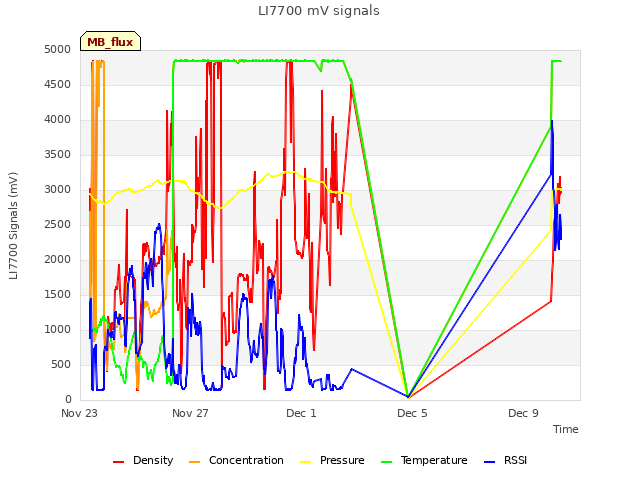
Task: Toggle the Density legend entry
Action: pos(143,460)
